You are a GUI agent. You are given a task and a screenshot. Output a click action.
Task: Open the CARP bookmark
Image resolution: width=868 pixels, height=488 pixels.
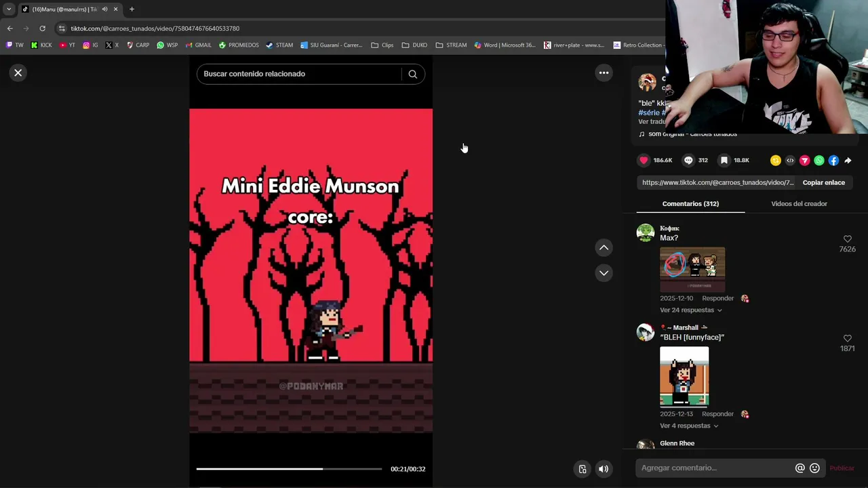point(138,45)
